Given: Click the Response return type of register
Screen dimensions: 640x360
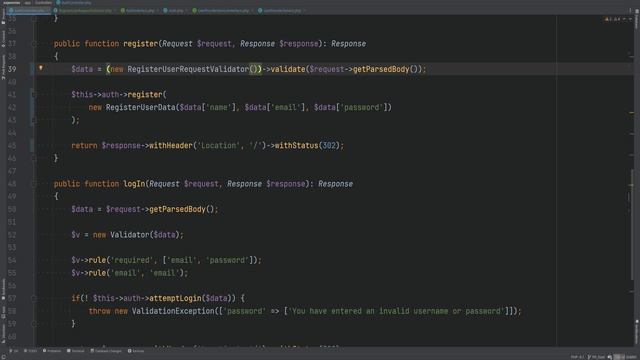Looking at the screenshot, I should point(349,44).
